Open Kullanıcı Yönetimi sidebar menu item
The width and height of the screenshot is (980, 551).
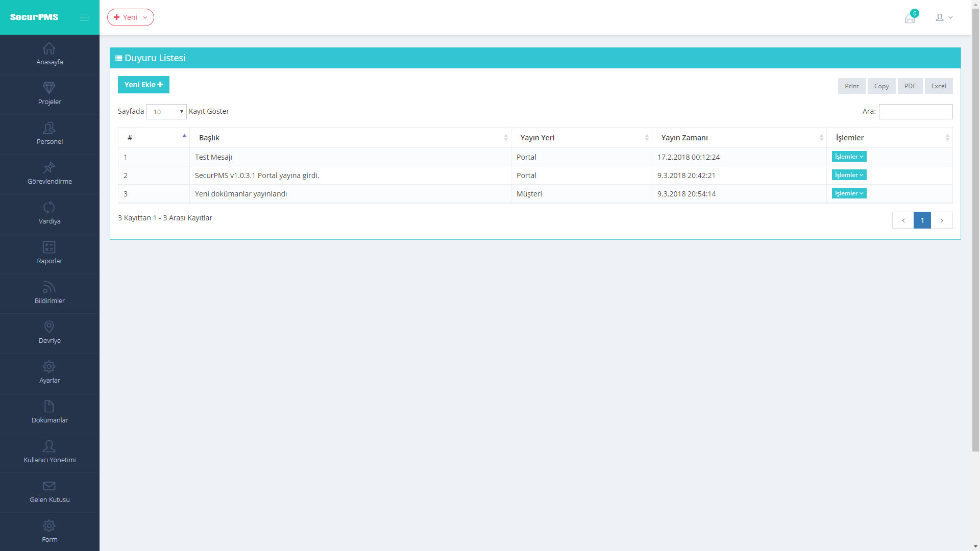pos(50,453)
